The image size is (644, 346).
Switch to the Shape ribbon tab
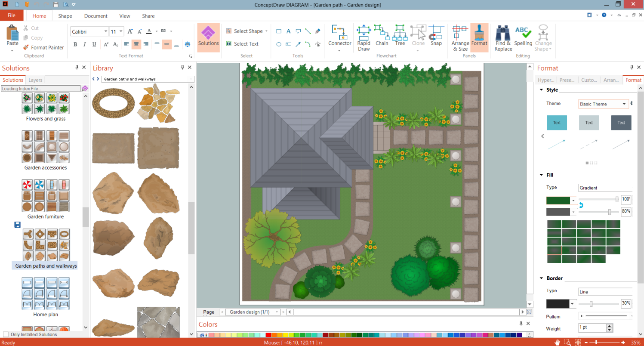coord(65,16)
